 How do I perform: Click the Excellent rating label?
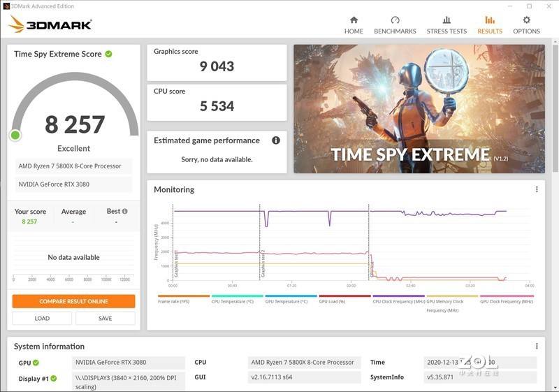[74, 148]
